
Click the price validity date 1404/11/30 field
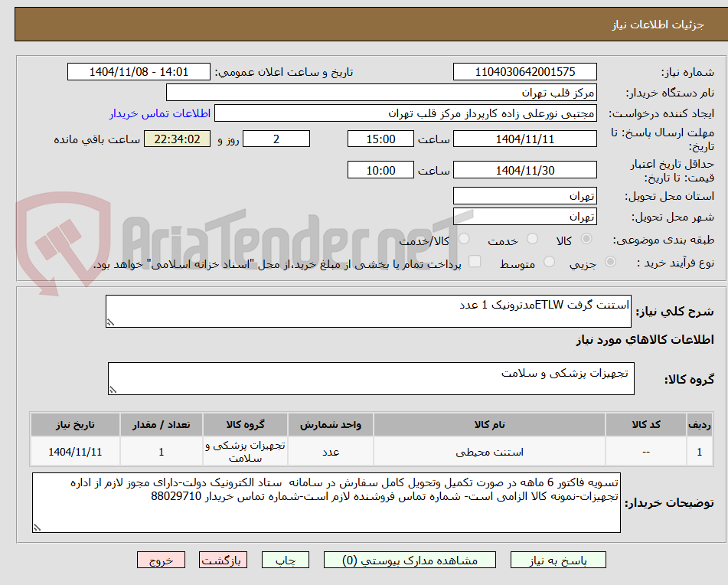coord(524,170)
